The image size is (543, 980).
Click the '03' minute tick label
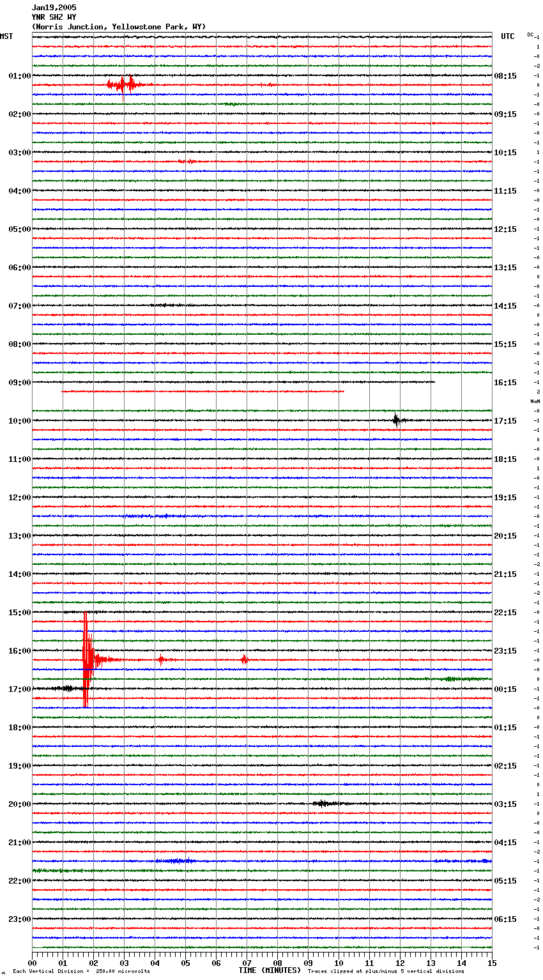[x=124, y=963]
